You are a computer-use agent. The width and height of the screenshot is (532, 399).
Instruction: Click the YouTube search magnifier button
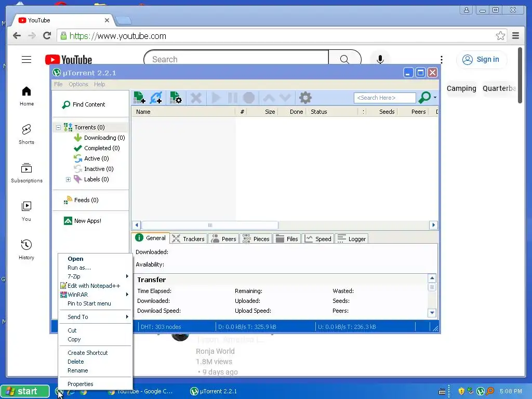pyautogui.click(x=345, y=59)
